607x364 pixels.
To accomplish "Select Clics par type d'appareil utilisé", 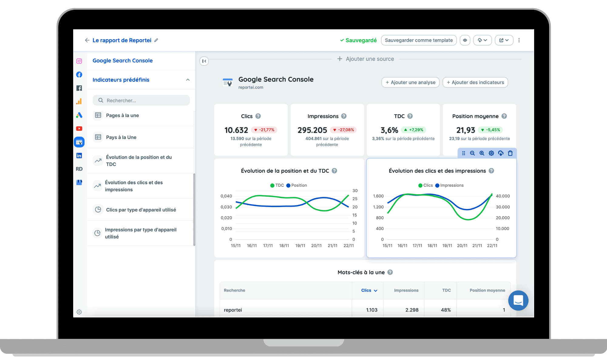I will pyautogui.click(x=141, y=210).
